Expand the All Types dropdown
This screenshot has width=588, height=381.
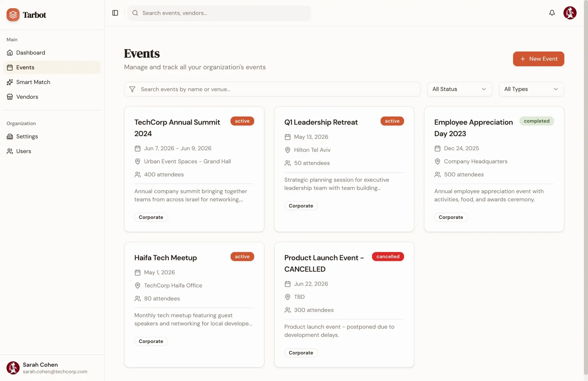[531, 89]
